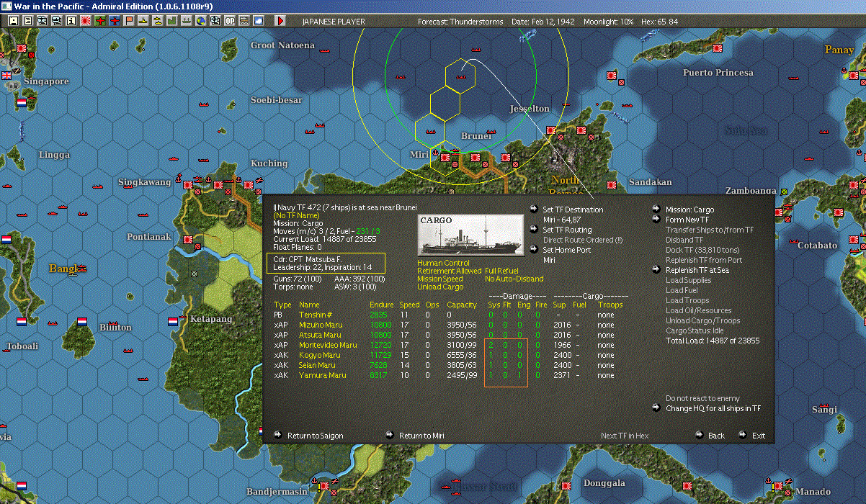The width and height of the screenshot is (866, 504).
Task: Toggle the Retirement Allowed option
Action: click(449, 271)
